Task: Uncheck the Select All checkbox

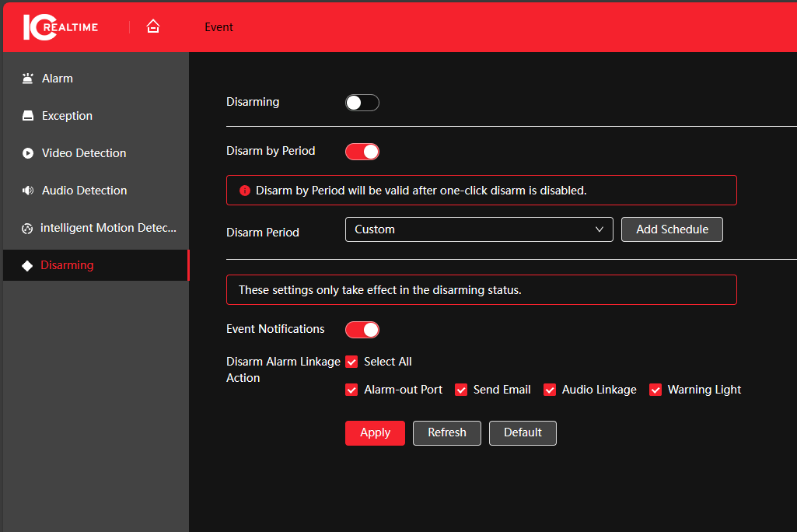Action: (x=351, y=362)
